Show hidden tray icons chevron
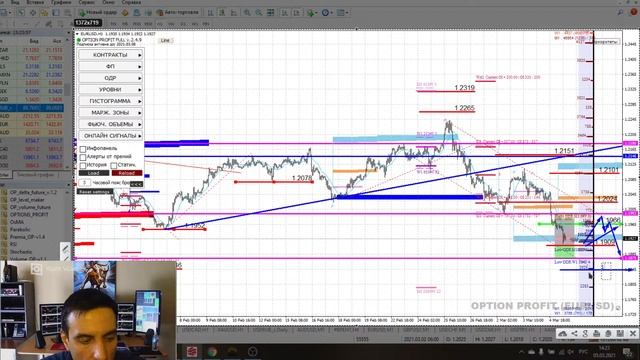The height and width of the screenshot is (360, 640). tap(521, 352)
